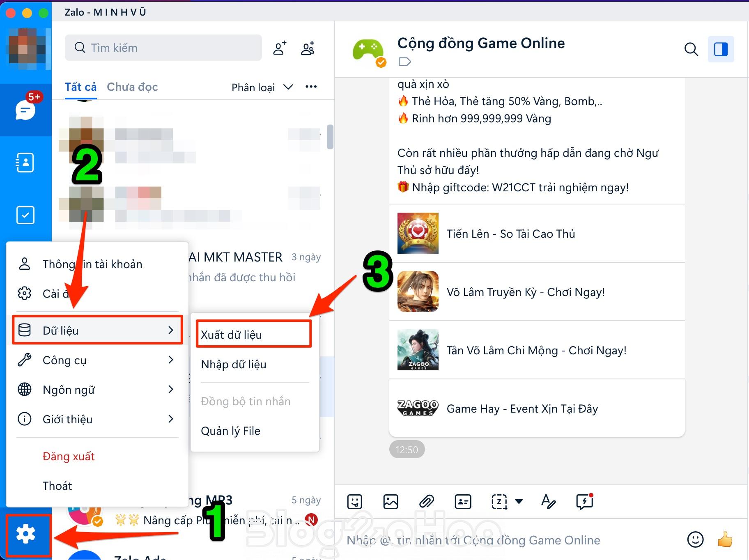This screenshot has width=749, height=560.
Task: Click the Create group icon
Action: pos(308,48)
